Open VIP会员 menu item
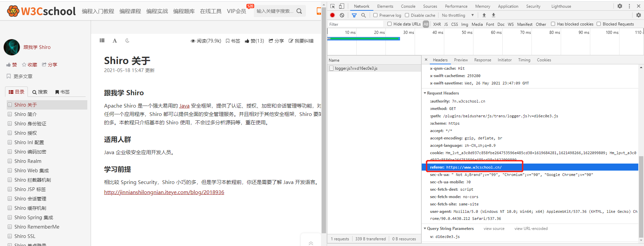Viewport: 644px width, 246px height. (236, 11)
